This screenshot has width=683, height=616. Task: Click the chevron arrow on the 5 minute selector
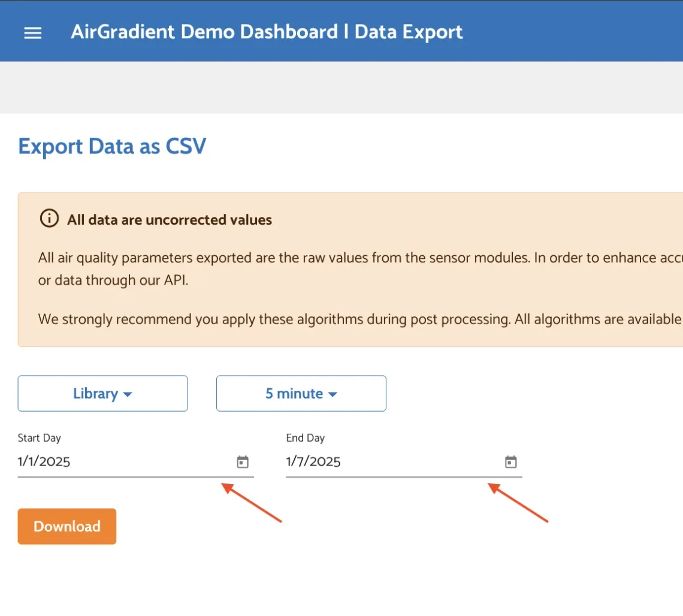tap(333, 394)
